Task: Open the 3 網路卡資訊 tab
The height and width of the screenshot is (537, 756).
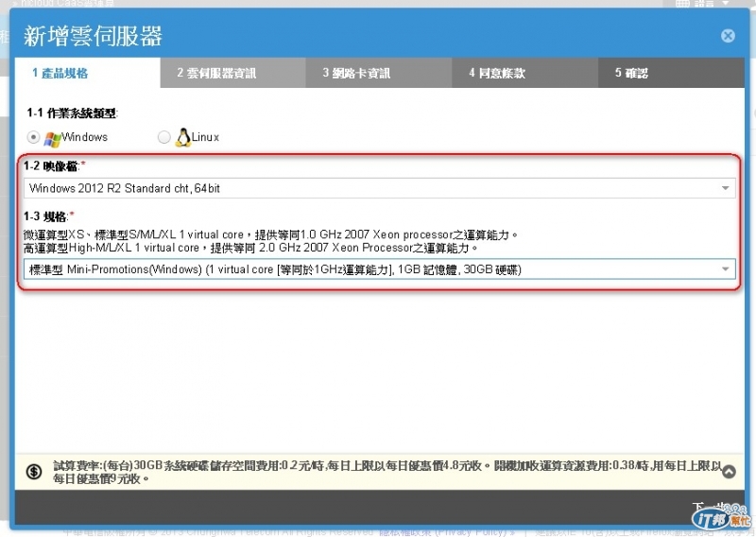Action: click(x=379, y=73)
